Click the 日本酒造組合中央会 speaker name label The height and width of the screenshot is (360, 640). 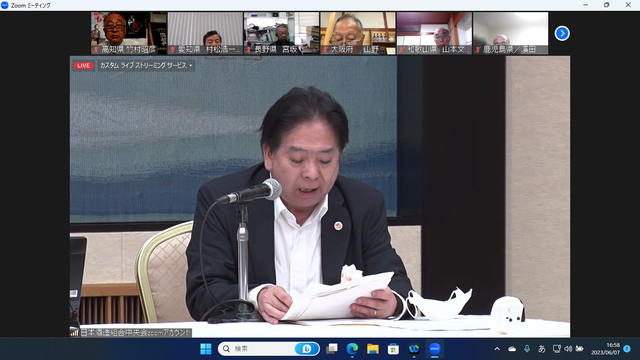(136, 333)
